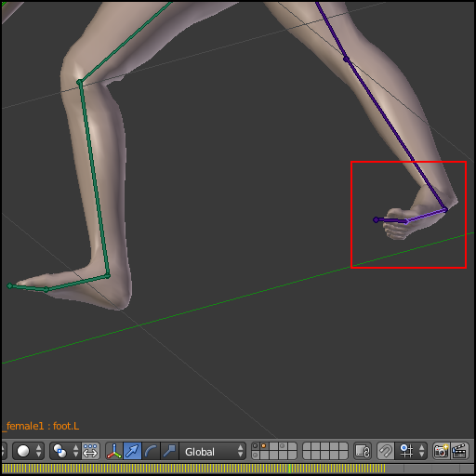
Task: Open the pivot point dropdown
Action: [x=65, y=451]
